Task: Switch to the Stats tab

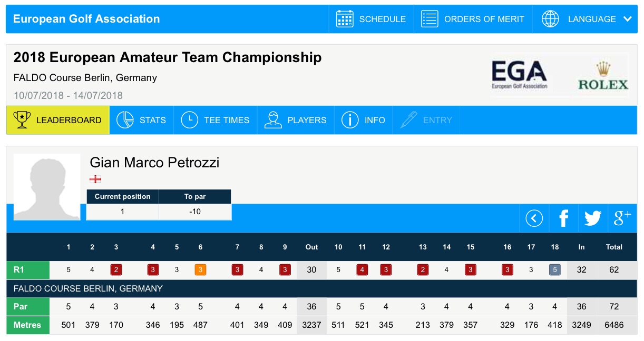Action: coord(141,120)
